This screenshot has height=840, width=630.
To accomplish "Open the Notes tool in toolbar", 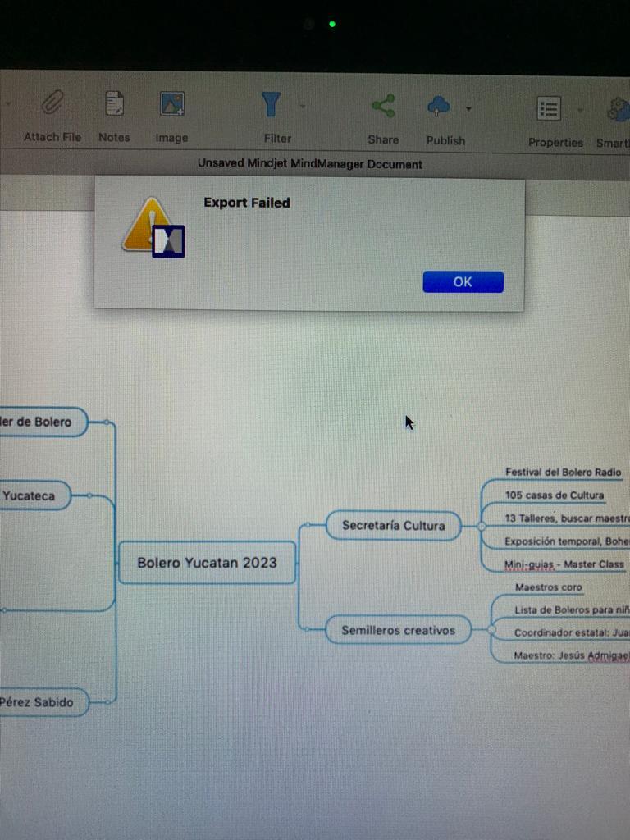I will (114, 104).
